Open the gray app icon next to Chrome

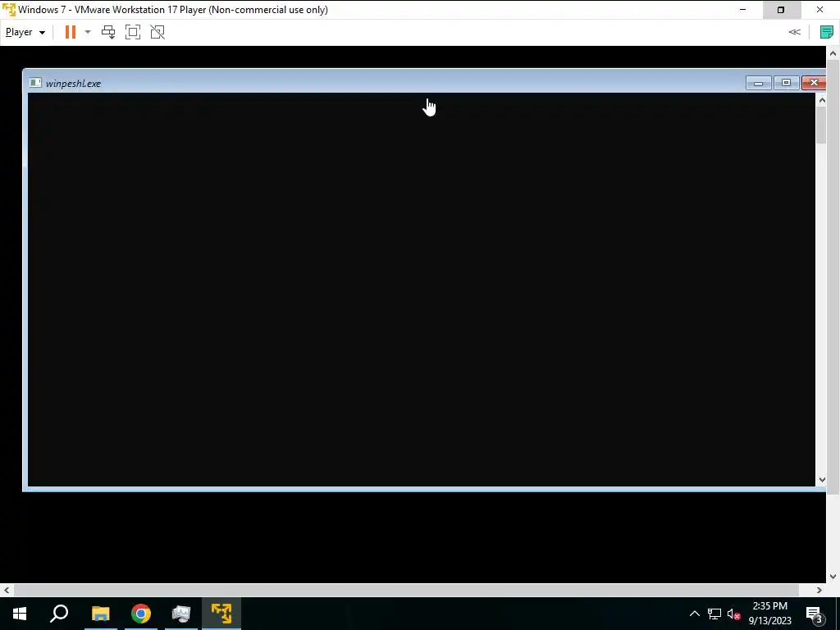181,614
